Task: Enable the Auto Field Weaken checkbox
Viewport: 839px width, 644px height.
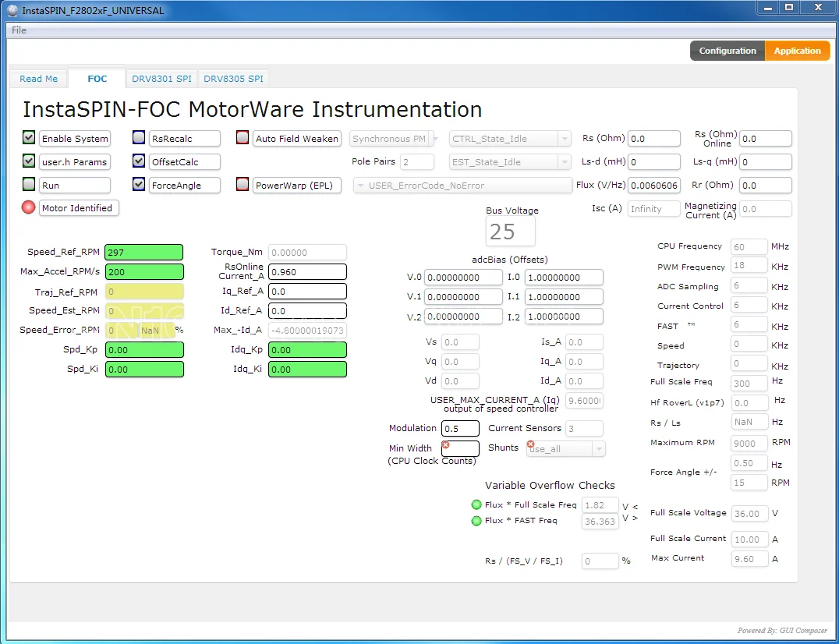Action: (242, 137)
